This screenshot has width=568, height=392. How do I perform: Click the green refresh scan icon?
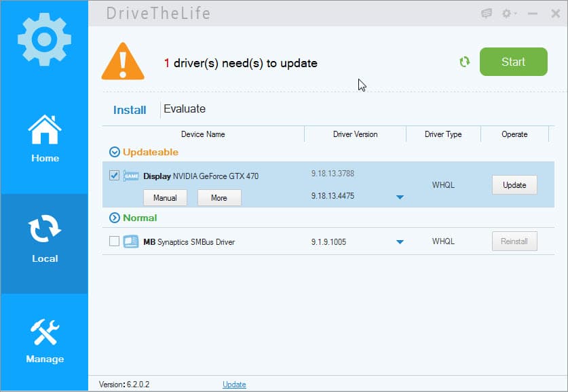(x=464, y=62)
